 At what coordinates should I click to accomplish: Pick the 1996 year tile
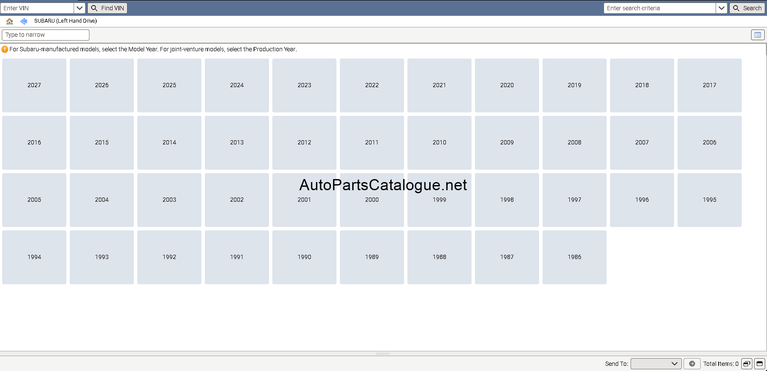click(642, 200)
